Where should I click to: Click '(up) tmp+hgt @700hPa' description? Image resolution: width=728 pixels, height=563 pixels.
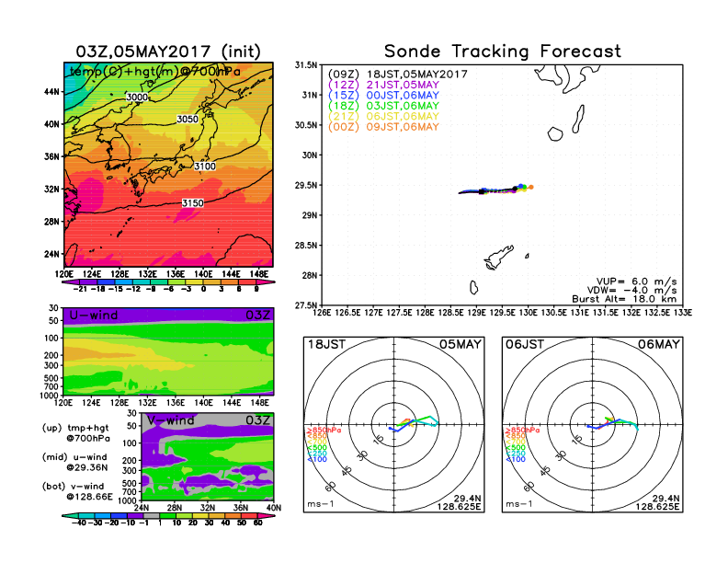coord(76,433)
